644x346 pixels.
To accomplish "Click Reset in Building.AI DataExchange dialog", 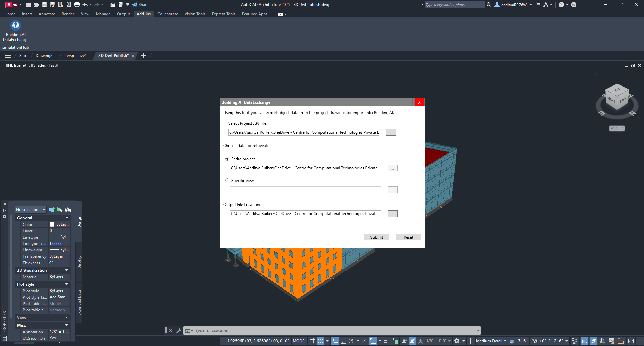I will coord(408,237).
